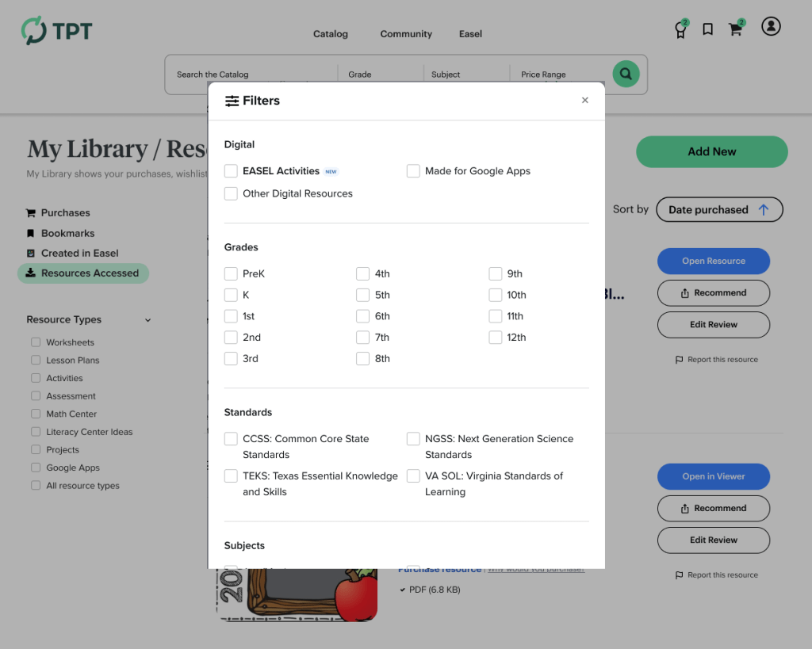This screenshot has width=812, height=649.
Task: Open the bookmark icon in header
Action: pyautogui.click(x=707, y=29)
